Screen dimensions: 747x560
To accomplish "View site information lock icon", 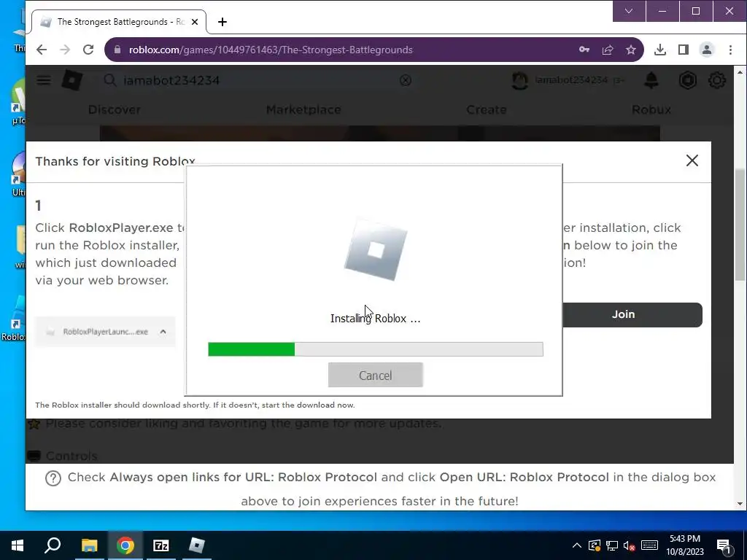I will tap(117, 50).
